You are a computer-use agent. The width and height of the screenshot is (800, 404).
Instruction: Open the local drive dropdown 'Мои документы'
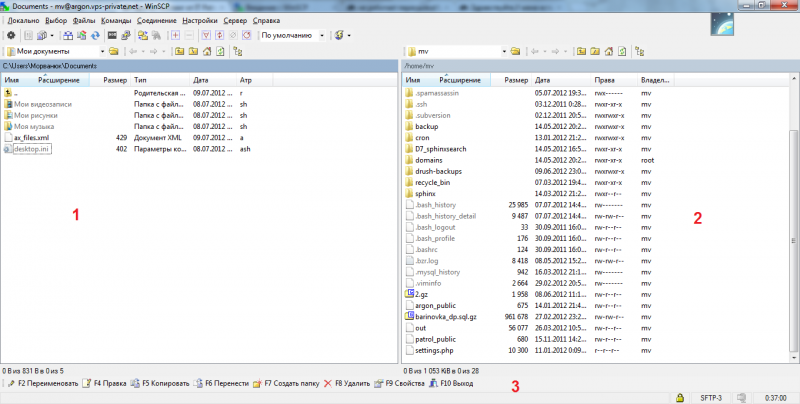point(55,50)
